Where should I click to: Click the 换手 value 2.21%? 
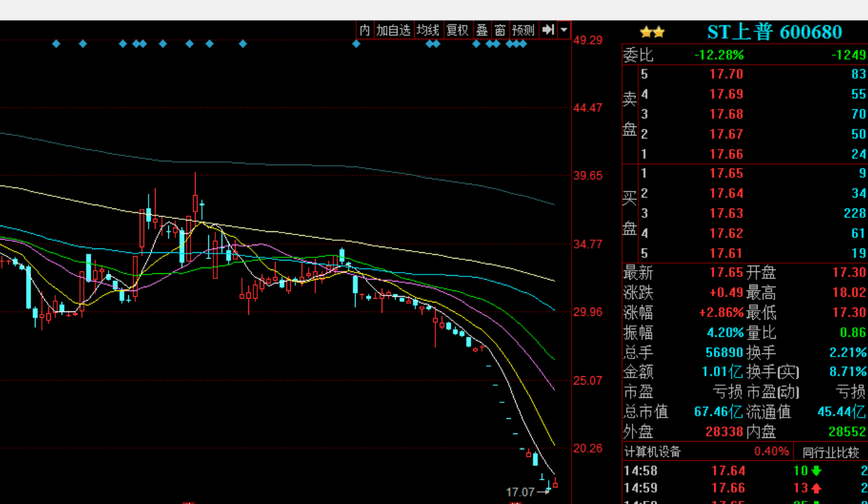848,352
